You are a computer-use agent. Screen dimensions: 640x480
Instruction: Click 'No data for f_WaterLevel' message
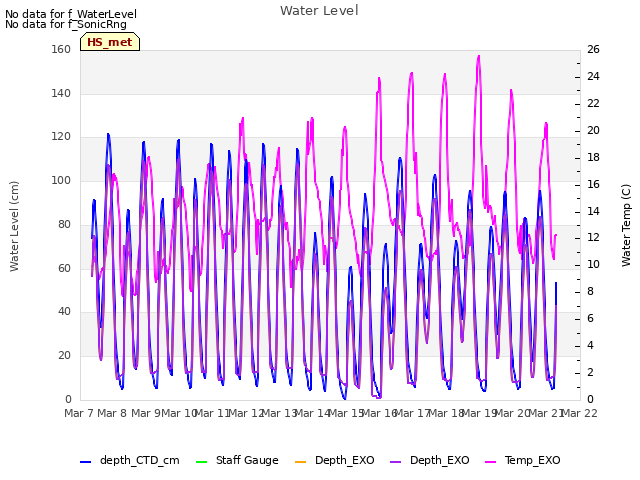click(71, 14)
